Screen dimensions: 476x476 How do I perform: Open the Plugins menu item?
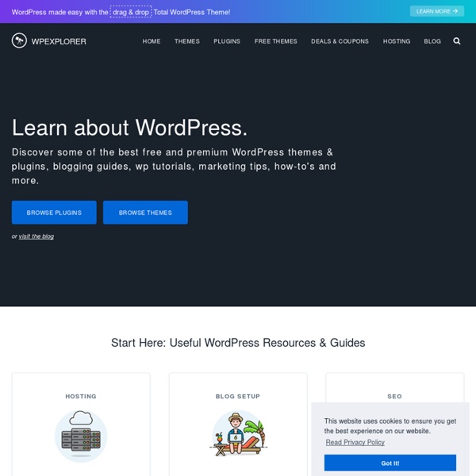coord(227,41)
